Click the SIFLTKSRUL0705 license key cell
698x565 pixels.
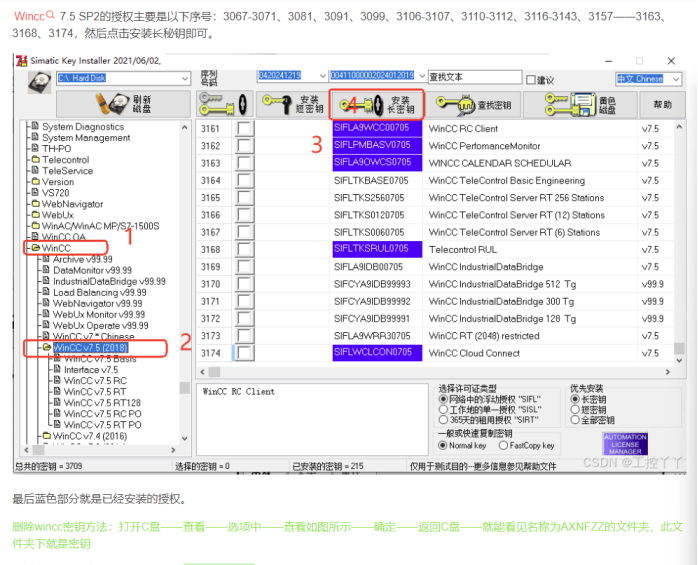click(x=377, y=249)
